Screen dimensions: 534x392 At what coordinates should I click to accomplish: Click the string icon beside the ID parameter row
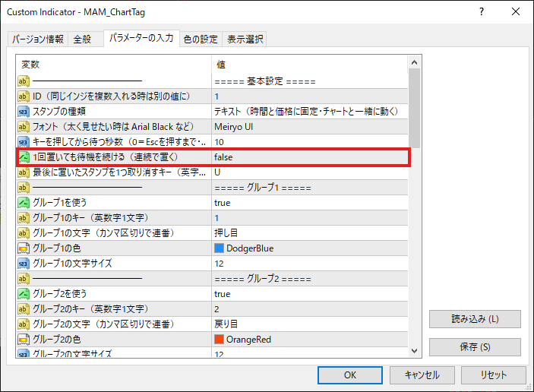click(x=23, y=96)
